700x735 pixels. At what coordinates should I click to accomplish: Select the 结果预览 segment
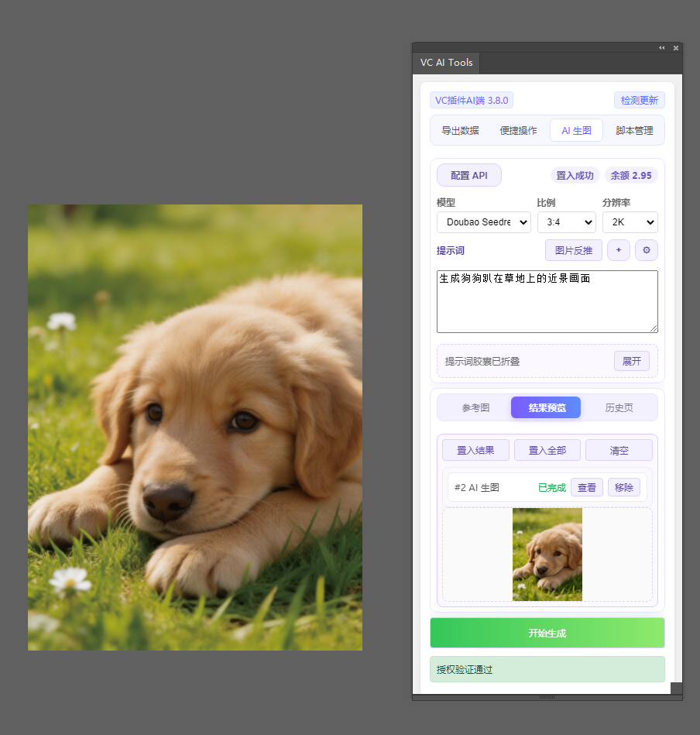pyautogui.click(x=546, y=407)
